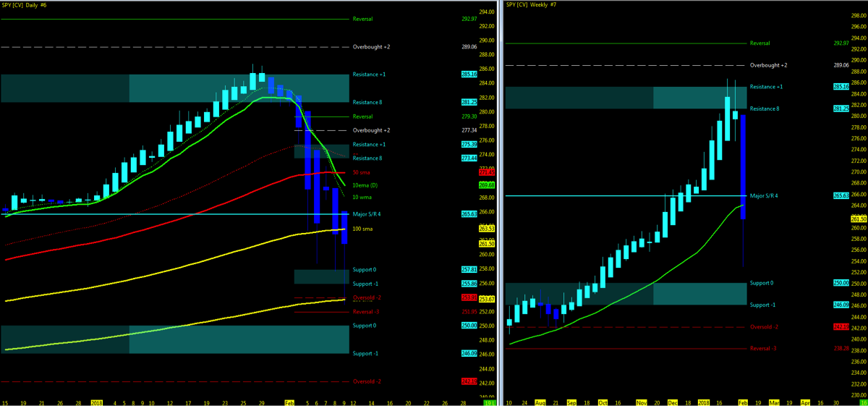The image size is (868, 406).
Task: Click the 265.63 price tag in Daily chart
Action: coord(468,213)
